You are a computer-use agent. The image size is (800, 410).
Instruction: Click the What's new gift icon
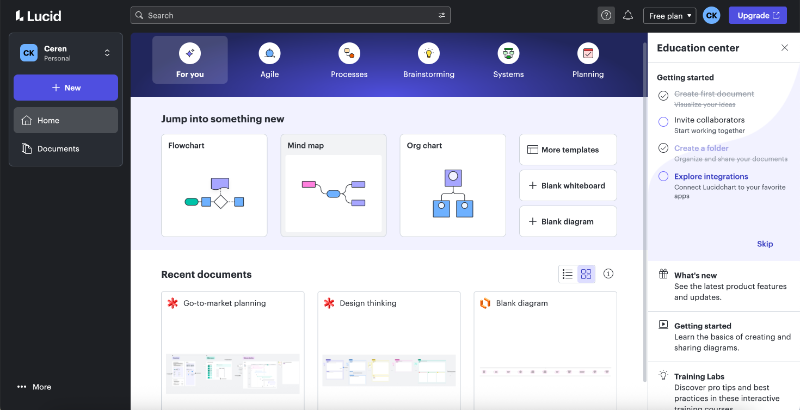[x=663, y=274]
